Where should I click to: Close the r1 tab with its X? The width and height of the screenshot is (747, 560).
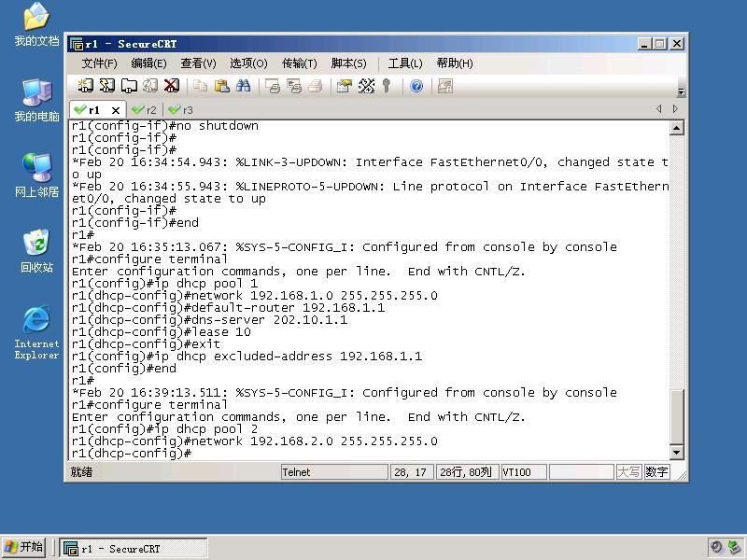click(115, 110)
